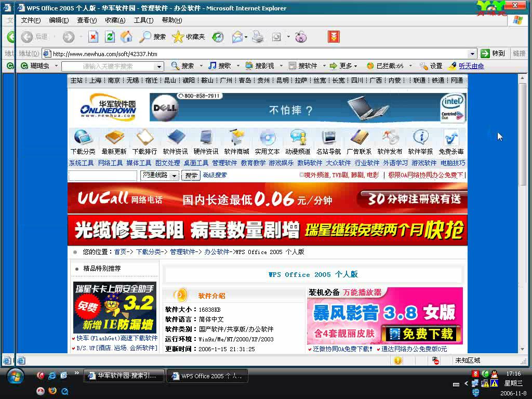Go to the home page via house icon

(127, 37)
